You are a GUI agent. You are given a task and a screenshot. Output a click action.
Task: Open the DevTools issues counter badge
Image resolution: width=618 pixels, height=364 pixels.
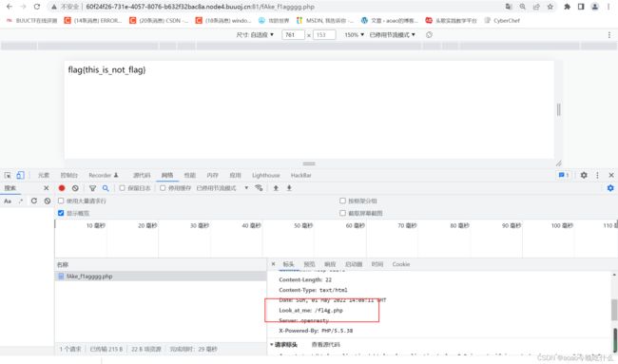coord(564,175)
